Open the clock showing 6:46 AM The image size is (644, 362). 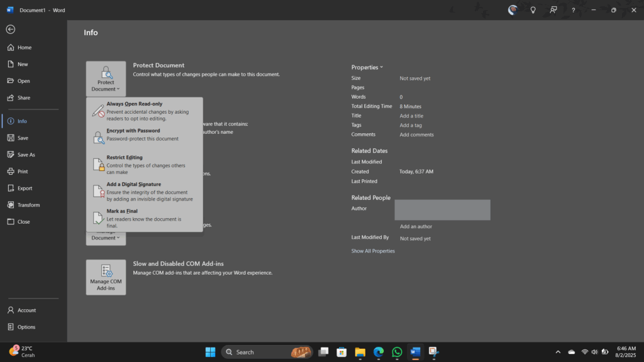[626, 352]
